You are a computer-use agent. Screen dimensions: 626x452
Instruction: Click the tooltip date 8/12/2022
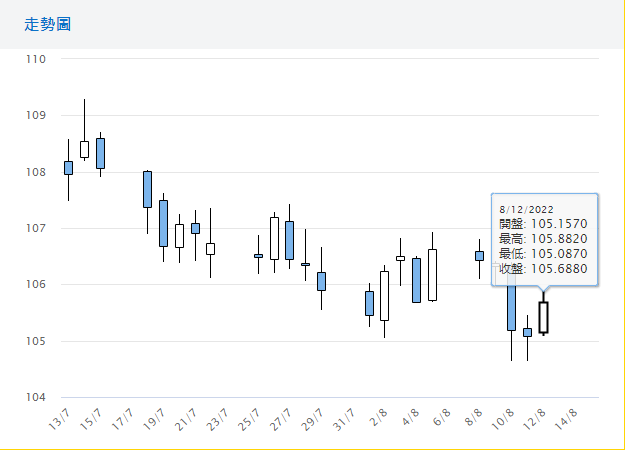(x=525, y=208)
